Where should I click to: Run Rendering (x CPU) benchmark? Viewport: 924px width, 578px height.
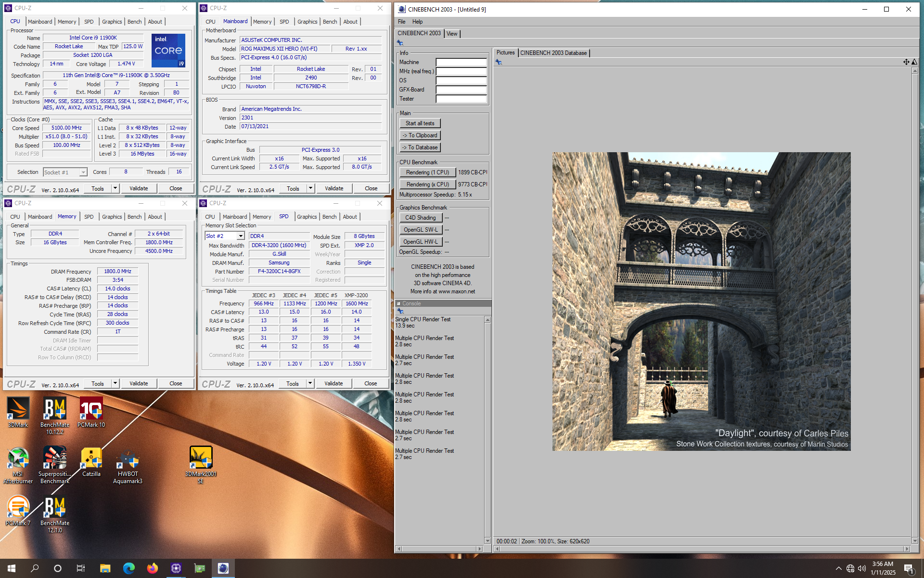427,184
